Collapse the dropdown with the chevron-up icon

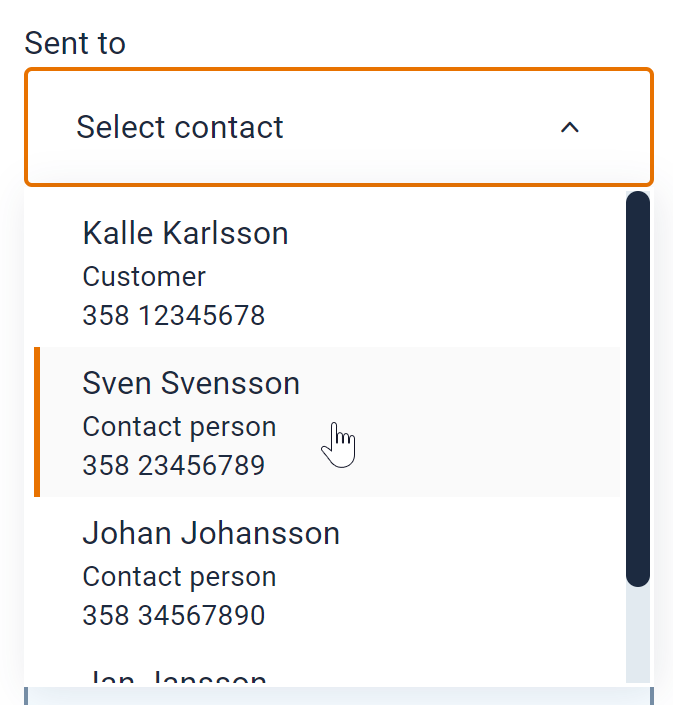tap(570, 127)
